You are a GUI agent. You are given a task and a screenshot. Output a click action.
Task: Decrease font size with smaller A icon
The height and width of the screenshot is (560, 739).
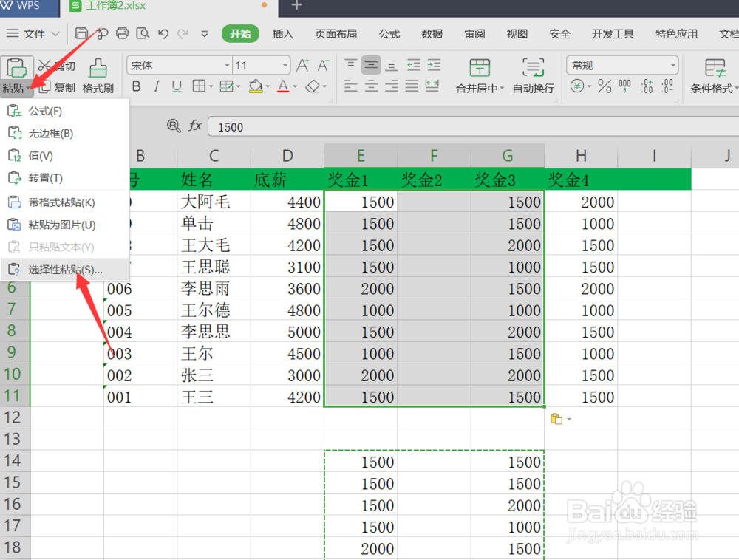point(323,66)
